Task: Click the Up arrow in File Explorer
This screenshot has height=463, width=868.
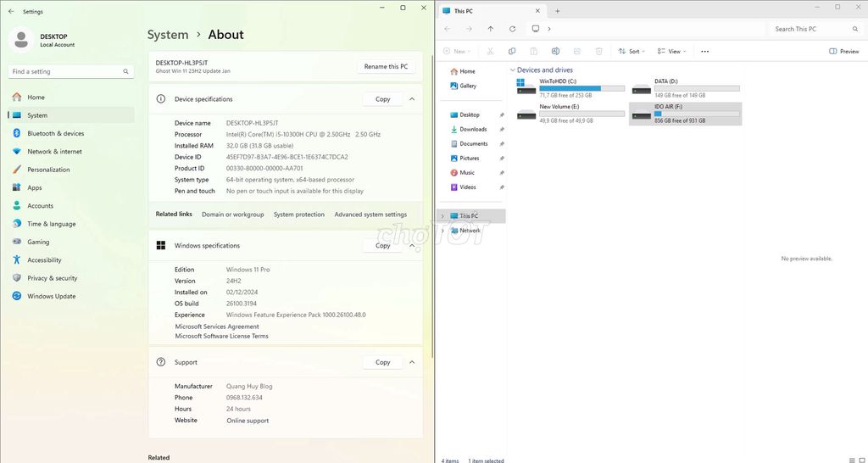Action: pyautogui.click(x=491, y=29)
